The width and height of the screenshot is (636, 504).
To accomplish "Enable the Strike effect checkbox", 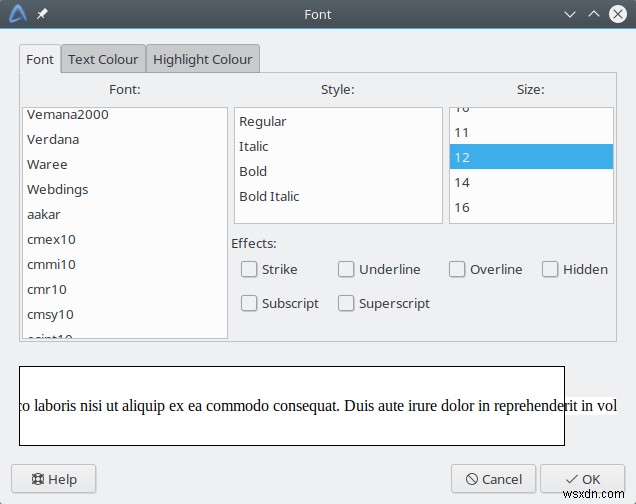I will pyautogui.click(x=249, y=269).
